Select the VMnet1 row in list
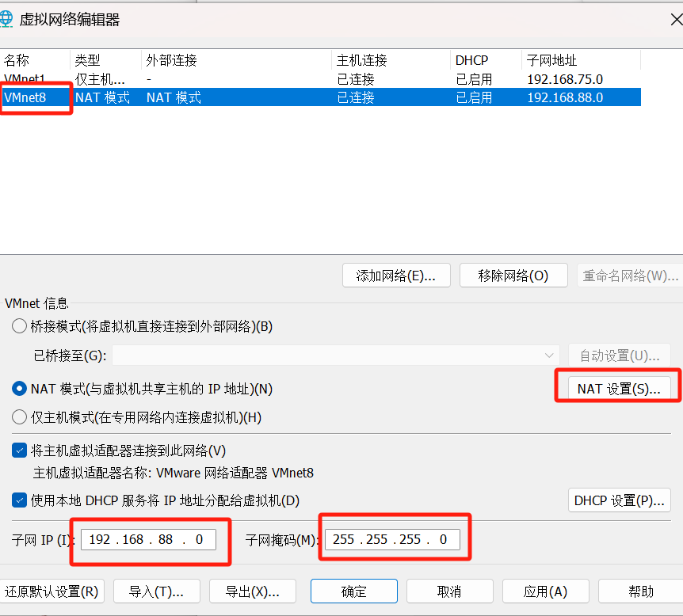Viewport: 683px width, 616px height. 320,79
